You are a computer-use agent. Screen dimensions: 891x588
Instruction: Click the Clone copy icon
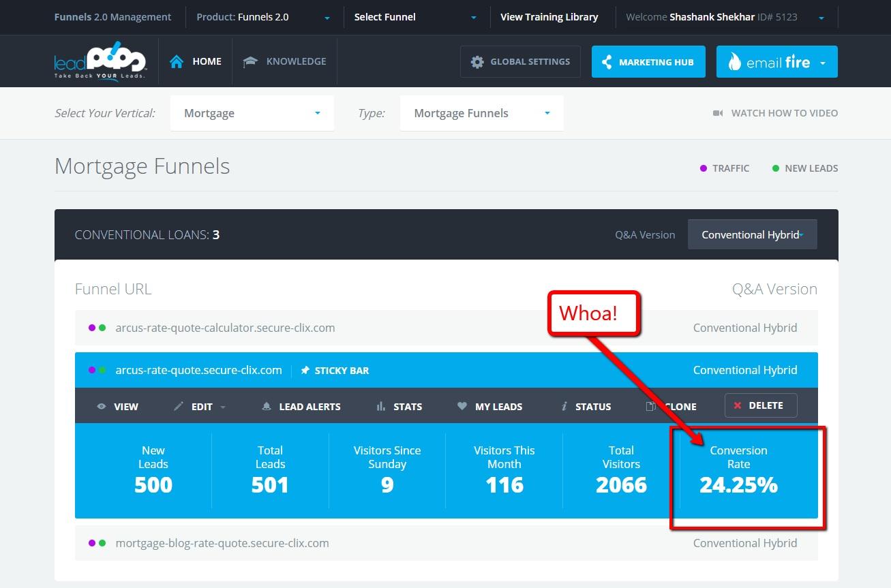click(x=651, y=406)
